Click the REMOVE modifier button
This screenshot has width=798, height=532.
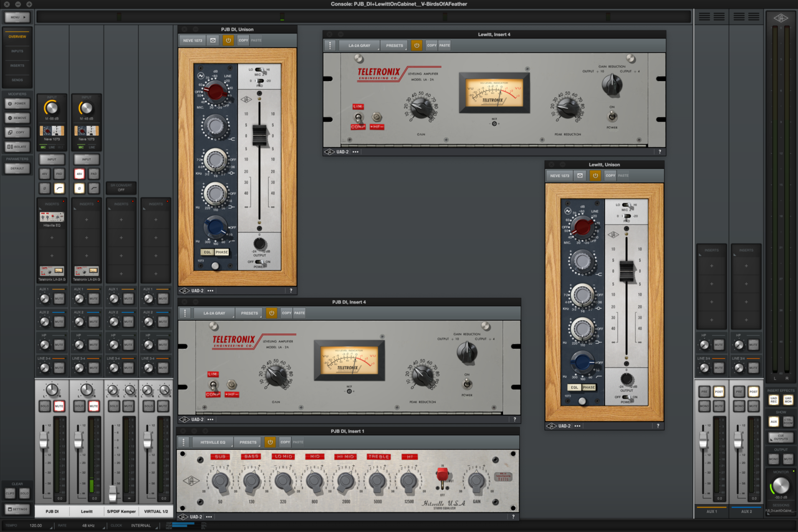pos(17,118)
